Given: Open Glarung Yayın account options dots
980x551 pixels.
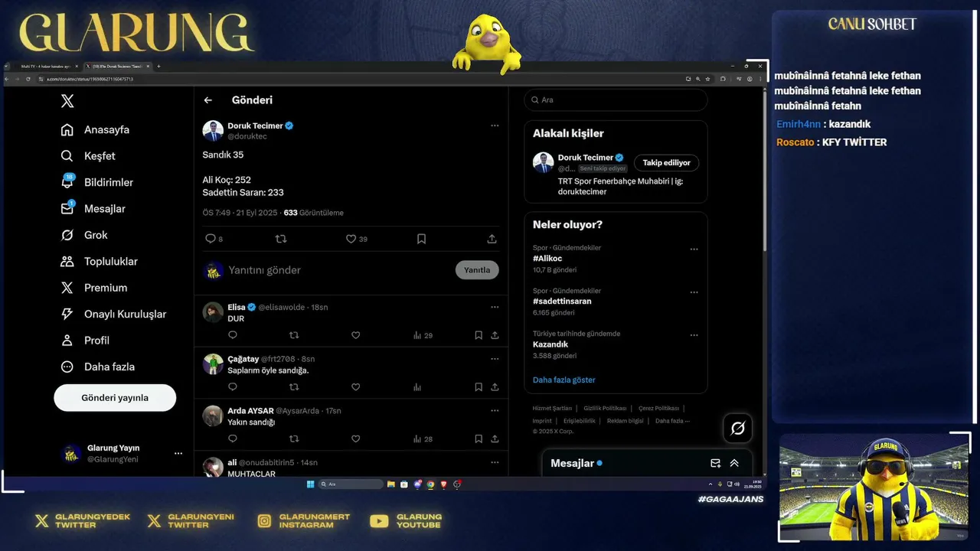Looking at the screenshot, I should [x=178, y=453].
